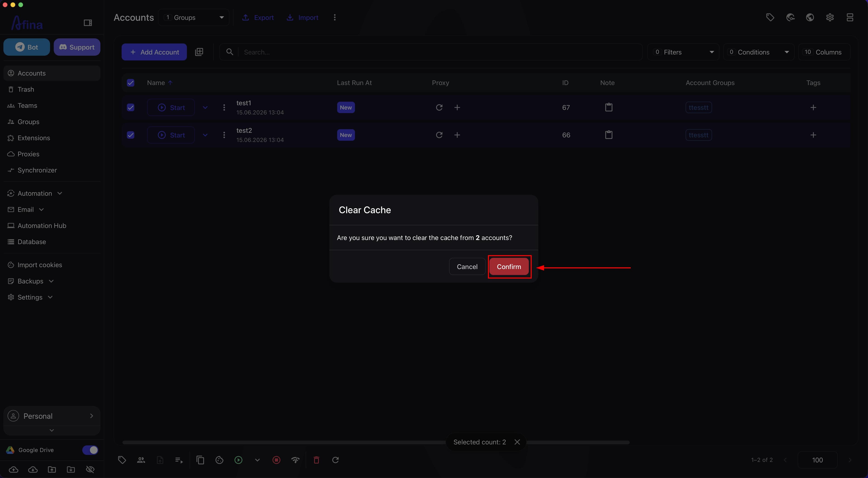868x478 pixels.
Task: Open the Telegram Bot button
Action: [27, 47]
